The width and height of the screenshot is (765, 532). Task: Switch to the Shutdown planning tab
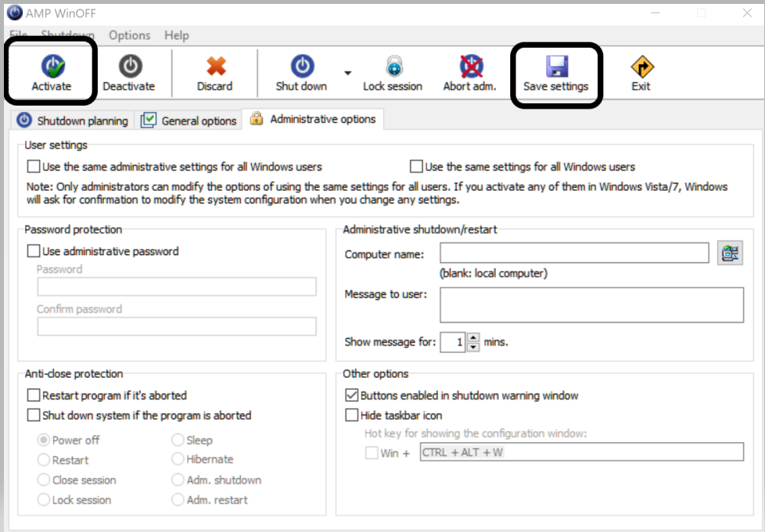click(x=73, y=120)
